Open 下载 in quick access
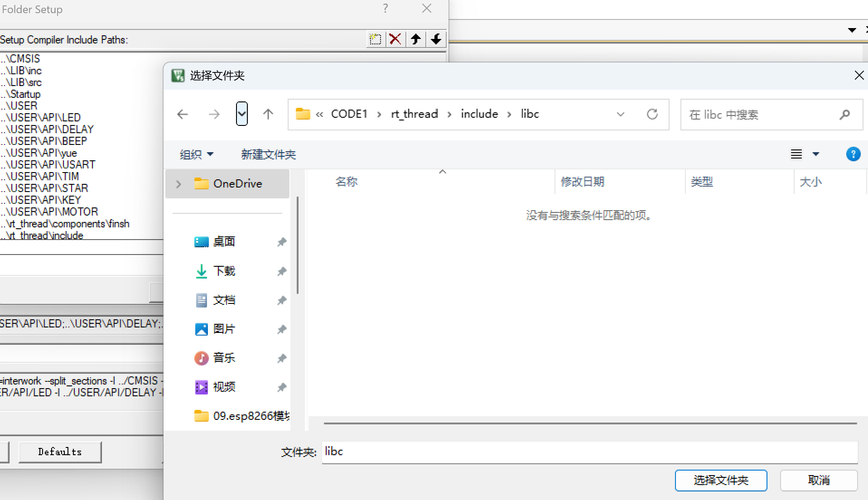This screenshot has height=500, width=868. coord(224,271)
